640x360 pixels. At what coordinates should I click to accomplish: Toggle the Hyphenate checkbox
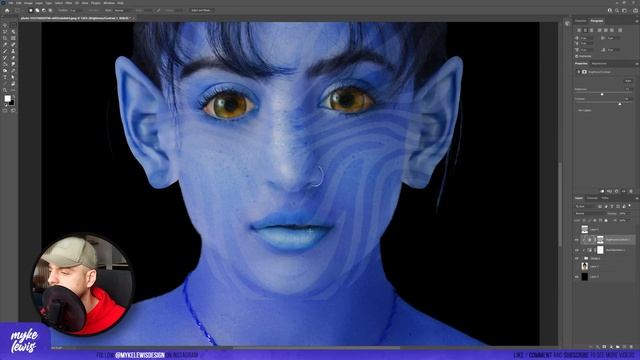(576, 56)
